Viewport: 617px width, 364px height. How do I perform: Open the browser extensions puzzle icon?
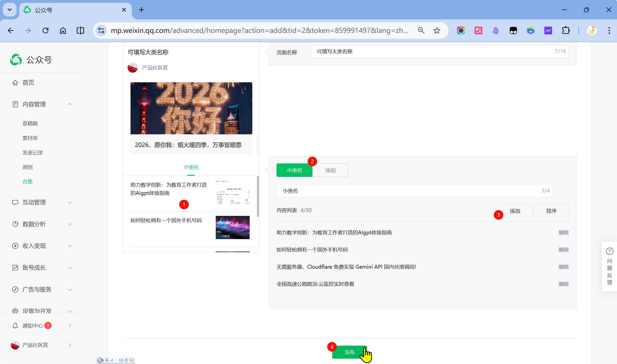566,30
